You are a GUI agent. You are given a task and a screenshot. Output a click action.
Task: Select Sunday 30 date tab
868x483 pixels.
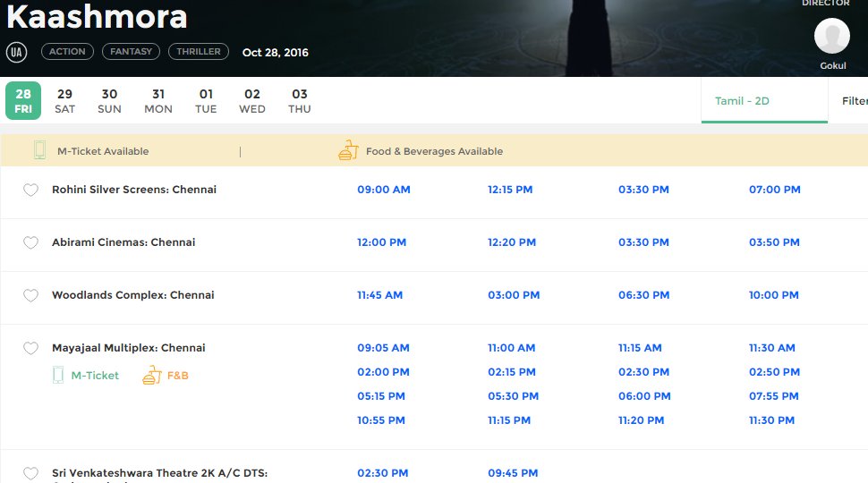click(x=109, y=101)
